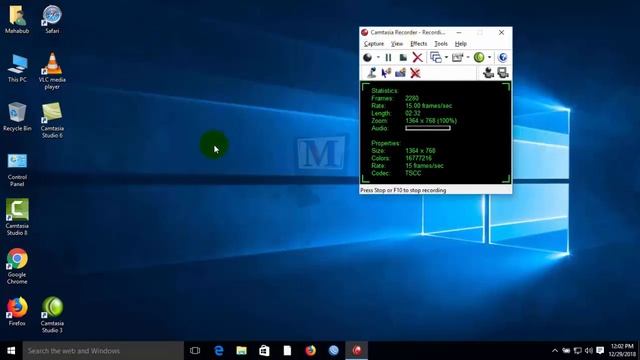Screen dimensions: 640x360
Task: Click the Length value 02:32
Action: pyautogui.click(x=413, y=113)
